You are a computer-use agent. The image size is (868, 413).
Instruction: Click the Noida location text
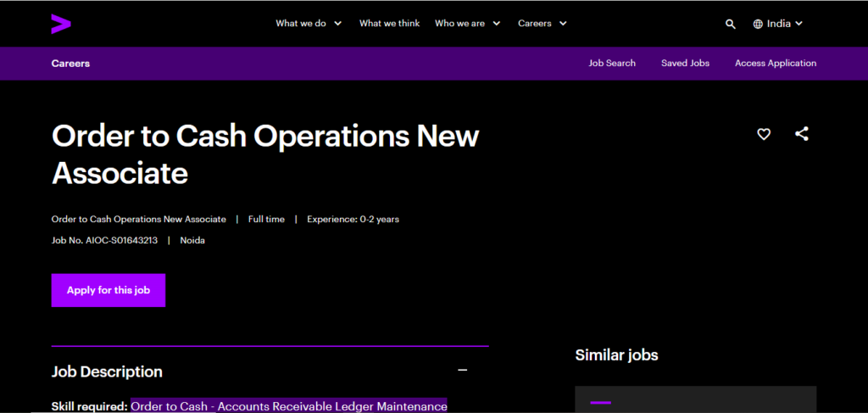point(192,240)
